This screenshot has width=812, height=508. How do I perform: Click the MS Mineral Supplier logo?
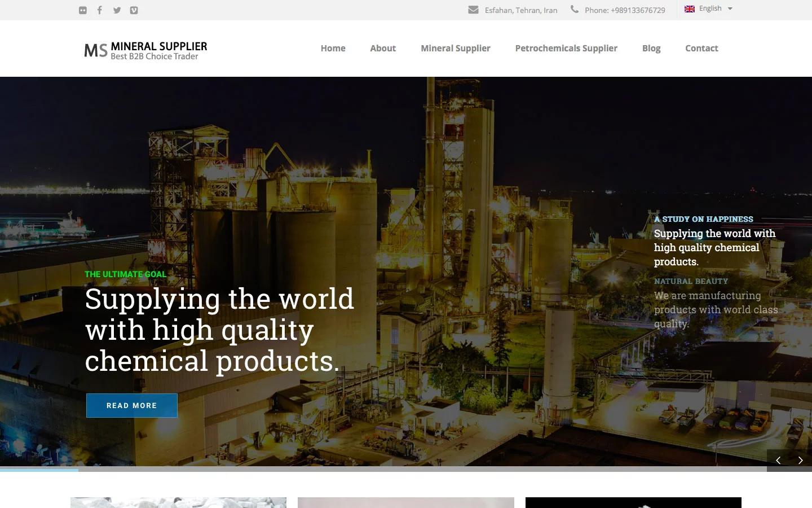(145, 50)
